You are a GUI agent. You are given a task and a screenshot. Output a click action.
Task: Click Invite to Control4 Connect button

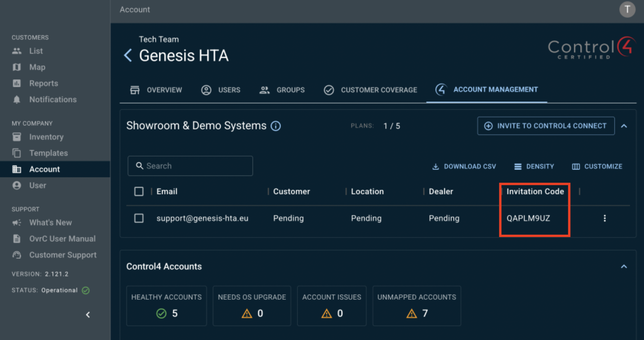click(x=546, y=126)
